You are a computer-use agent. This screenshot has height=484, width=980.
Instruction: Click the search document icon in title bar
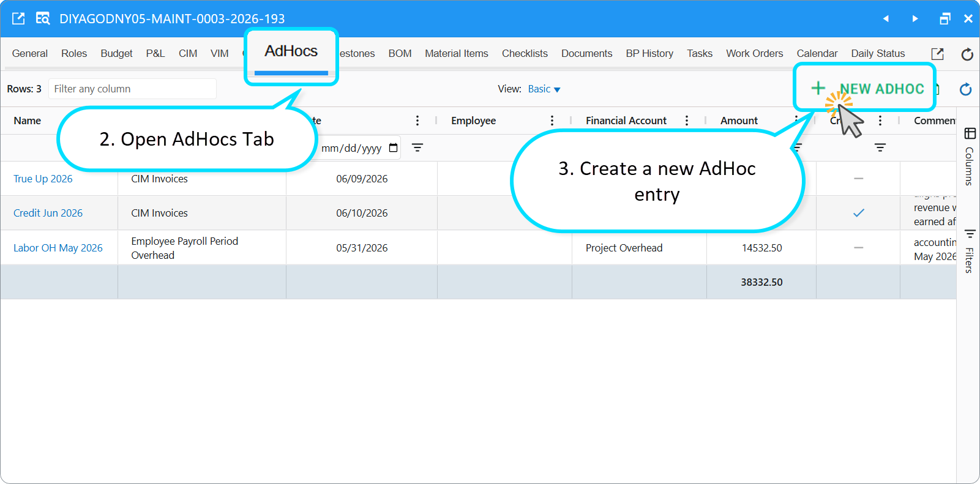pos(42,18)
